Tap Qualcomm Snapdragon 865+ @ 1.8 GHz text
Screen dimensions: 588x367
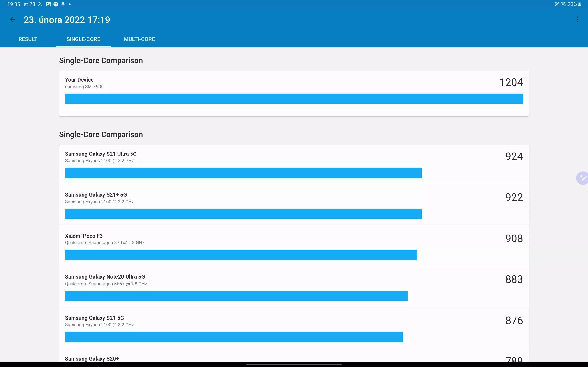[x=106, y=284]
